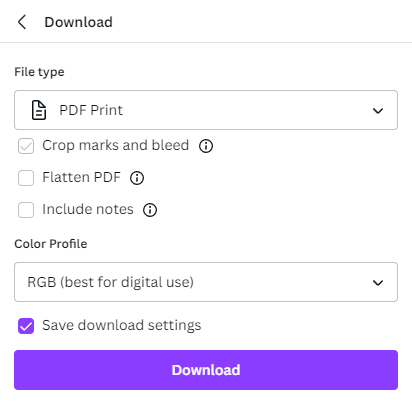Click the purple Download button
Image resolution: width=412 pixels, height=403 pixels.
(206, 370)
